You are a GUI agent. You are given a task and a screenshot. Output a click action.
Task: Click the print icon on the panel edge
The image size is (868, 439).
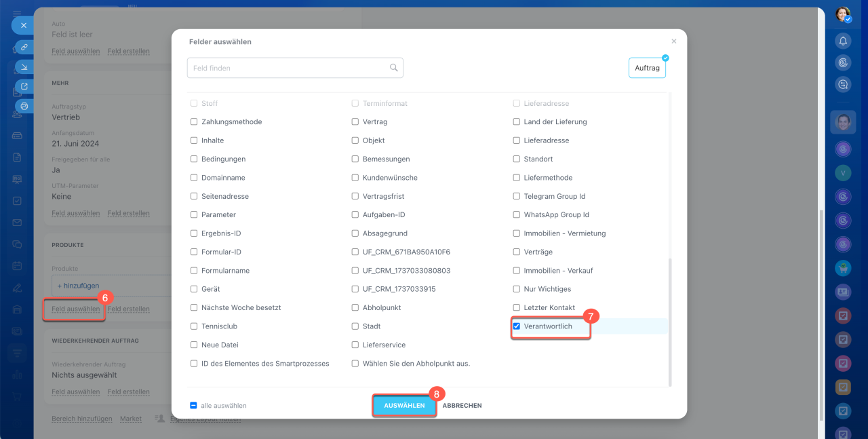coord(24,107)
